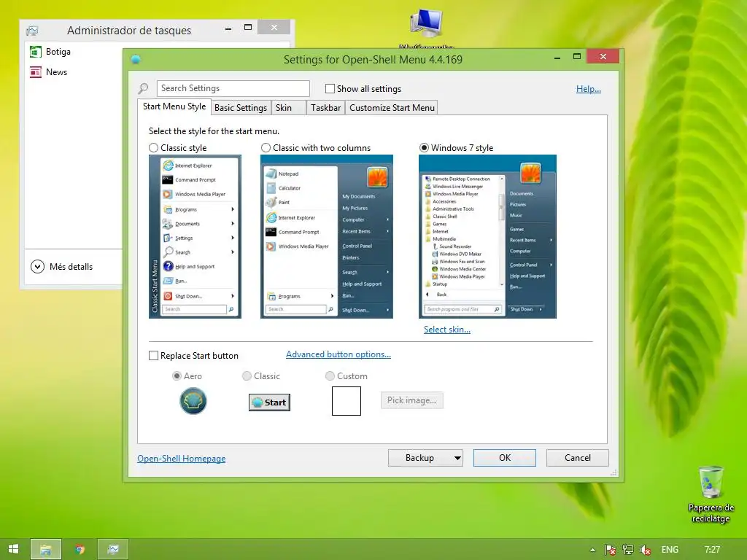Enable Show all settings checkbox
The height and width of the screenshot is (560, 747).
(x=330, y=88)
